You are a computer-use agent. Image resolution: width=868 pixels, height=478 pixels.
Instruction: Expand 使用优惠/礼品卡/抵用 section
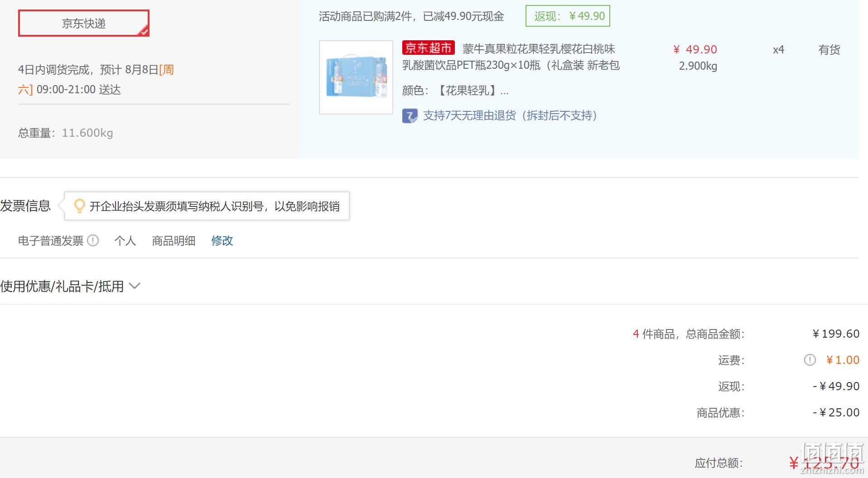pos(70,286)
